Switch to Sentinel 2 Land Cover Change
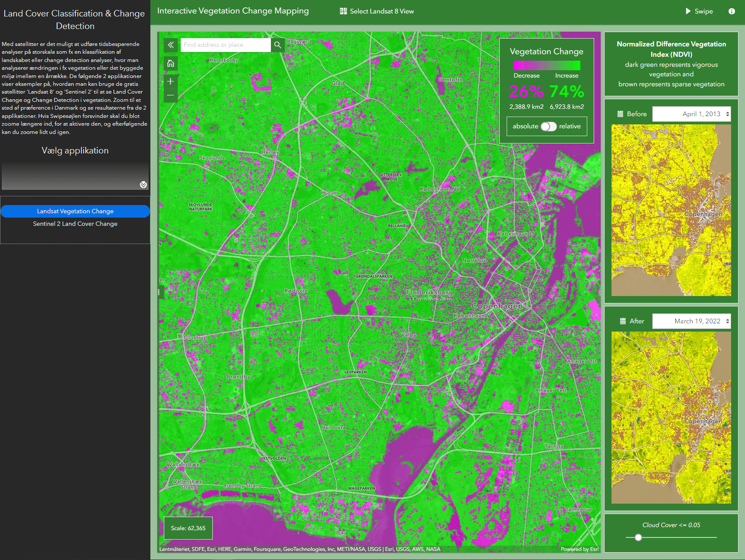 75,224
